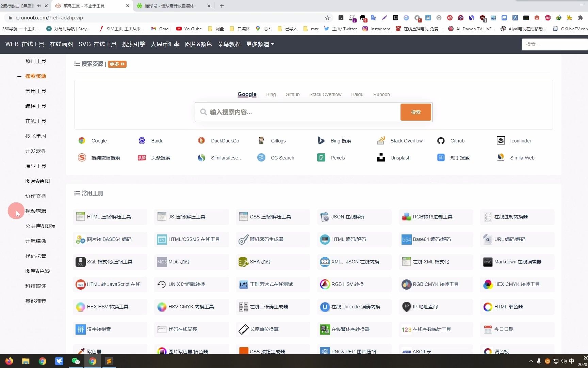Open the 搜狗微信搜索 icon

(x=82, y=157)
